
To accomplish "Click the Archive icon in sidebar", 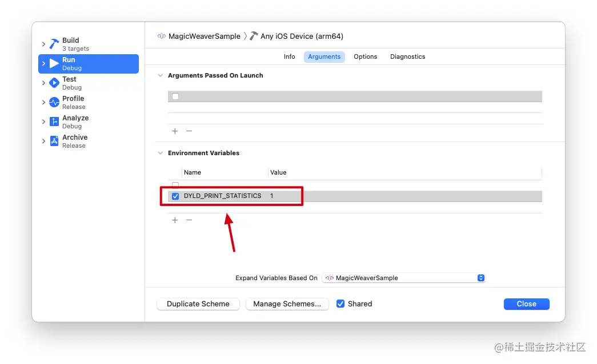I will [x=54, y=141].
